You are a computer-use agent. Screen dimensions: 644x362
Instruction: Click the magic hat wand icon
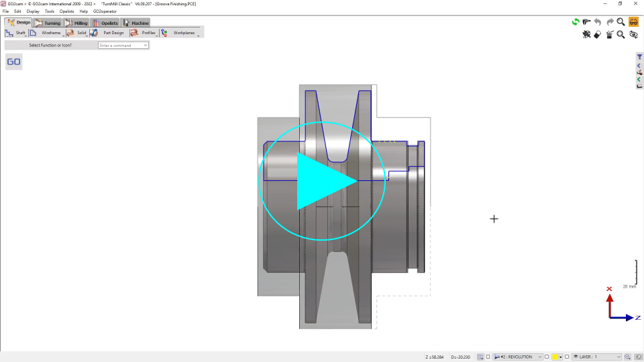click(609, 35)
